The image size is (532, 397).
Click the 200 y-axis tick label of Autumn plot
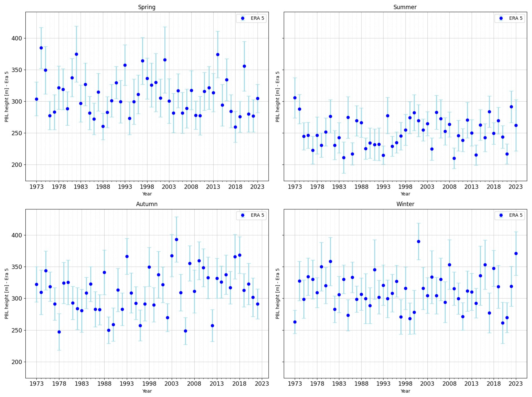pos(17,362)
